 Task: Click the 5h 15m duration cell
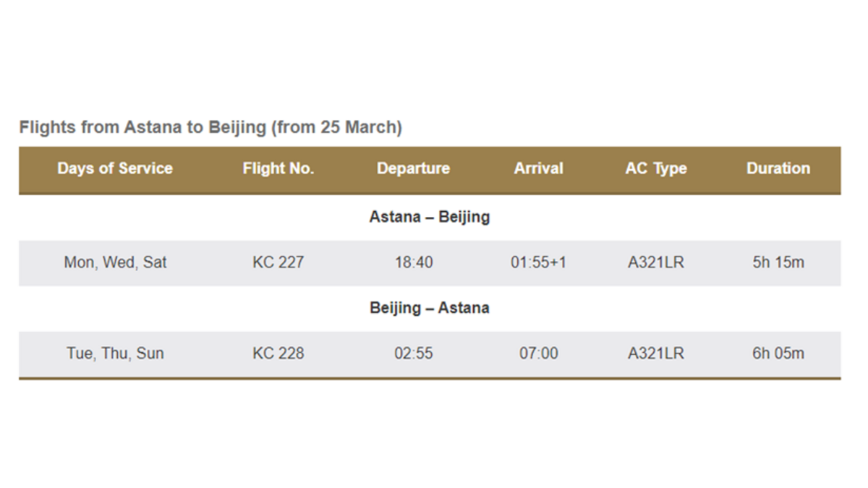[778, 262]
